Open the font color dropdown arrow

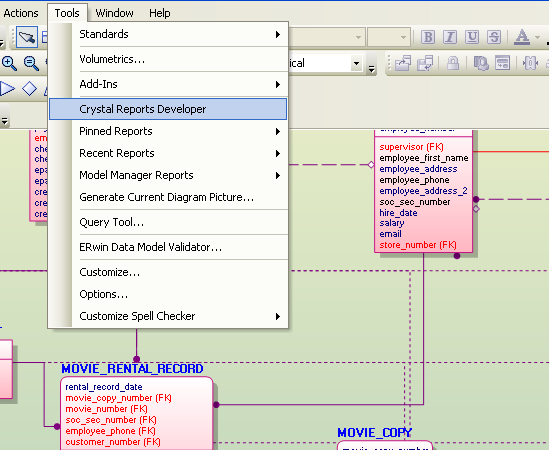click(x=537, y=37)
